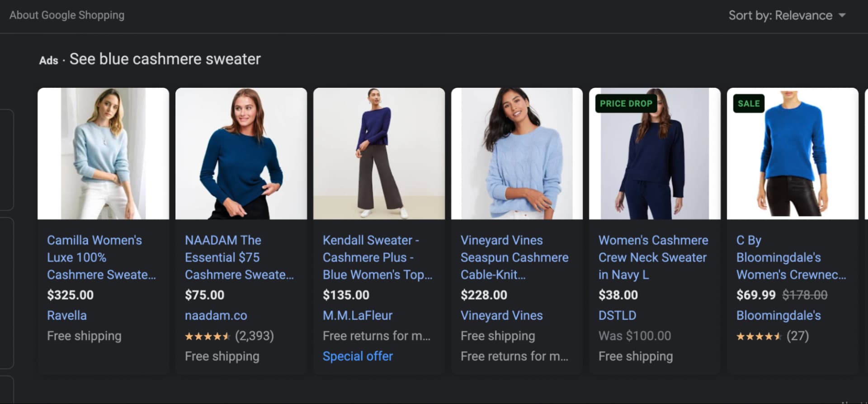Open the DSTLD store page
Image resolution: width=868 pixels, height=404 pixels.
[617, 315]
